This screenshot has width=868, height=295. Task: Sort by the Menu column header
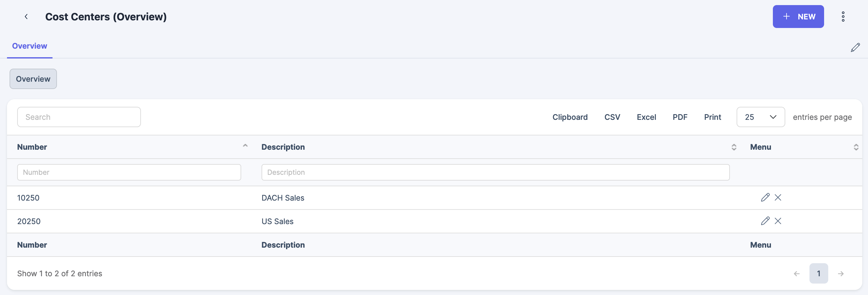tap(760, 147)
